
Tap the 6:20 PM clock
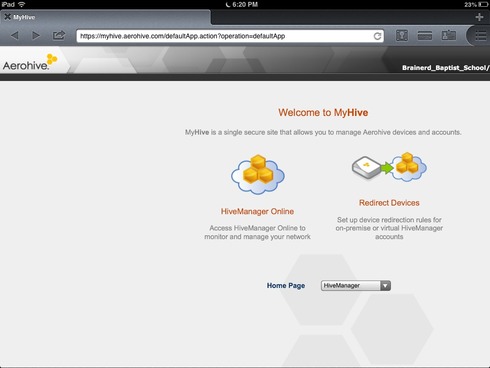point(245,4)
